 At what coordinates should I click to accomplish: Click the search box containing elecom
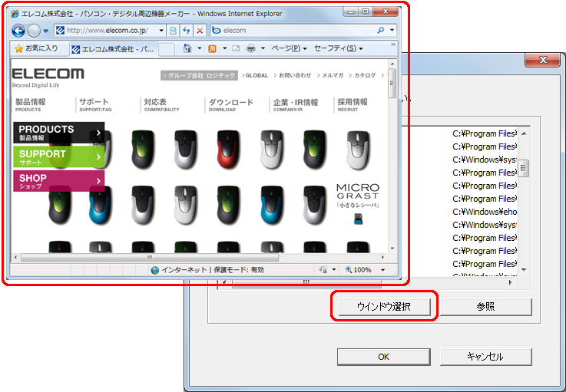coord(293,30)
